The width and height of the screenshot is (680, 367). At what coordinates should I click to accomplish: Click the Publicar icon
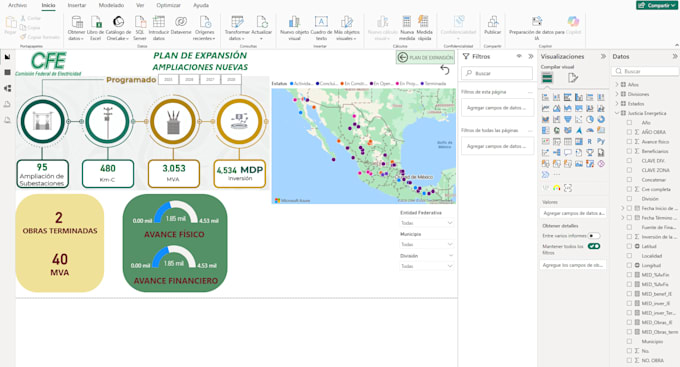point(493,21)
